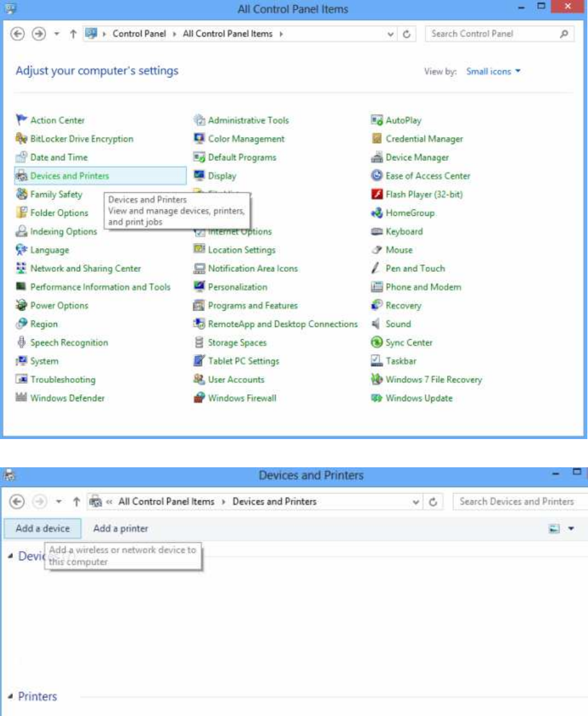Image resolution: width=588 pixels, height=716 pixels.
Task: Open Notification Area Icons link
Action: coord(253,269)
